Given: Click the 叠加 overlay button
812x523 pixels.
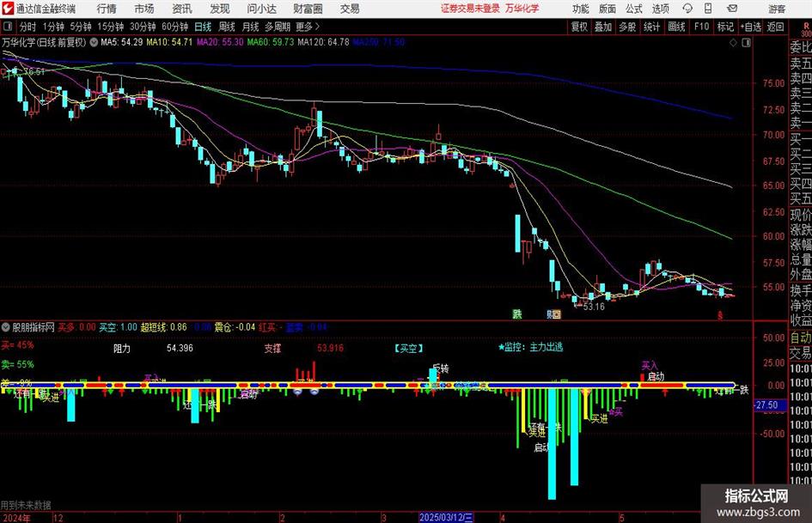Looking at the screenshot, I should pyautogui.click(x=603, y=27).
